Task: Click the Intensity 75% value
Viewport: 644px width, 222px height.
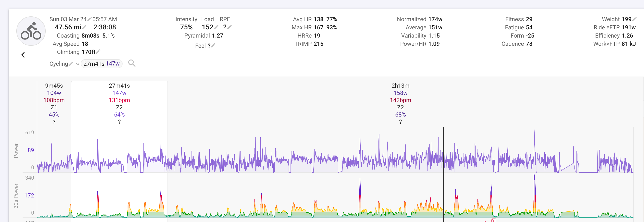Action: coord(186,27)
